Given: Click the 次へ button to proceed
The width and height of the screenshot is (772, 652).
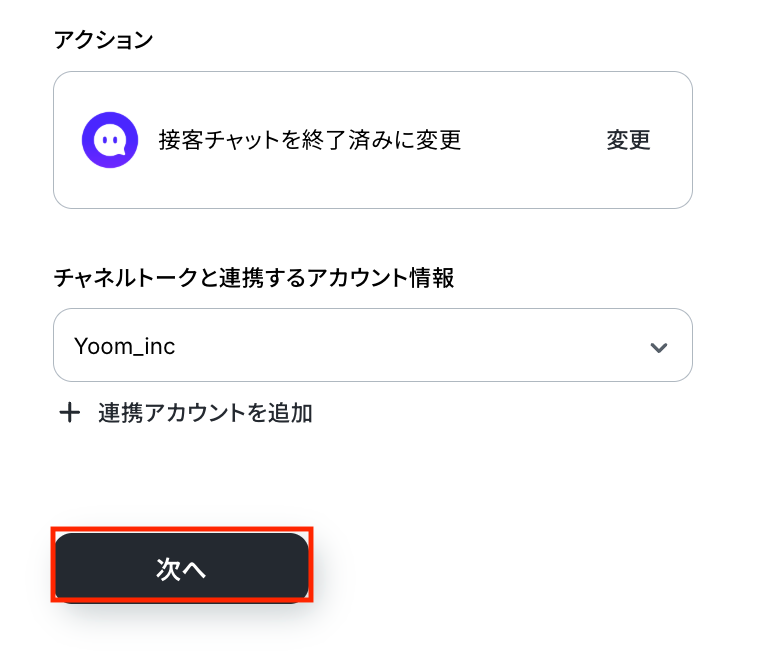Looking at the screenshot, I should click(181, 567).
